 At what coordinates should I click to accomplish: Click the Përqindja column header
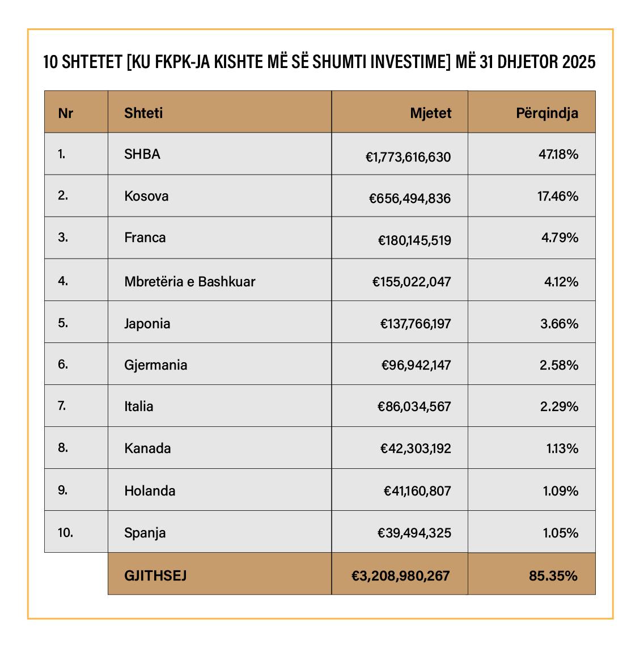click(546, 113)
